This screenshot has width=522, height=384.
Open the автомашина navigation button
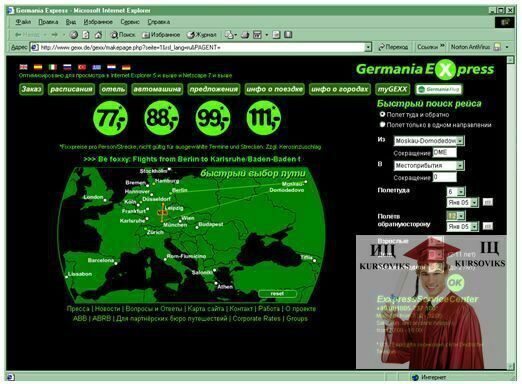tap(157, 89)
